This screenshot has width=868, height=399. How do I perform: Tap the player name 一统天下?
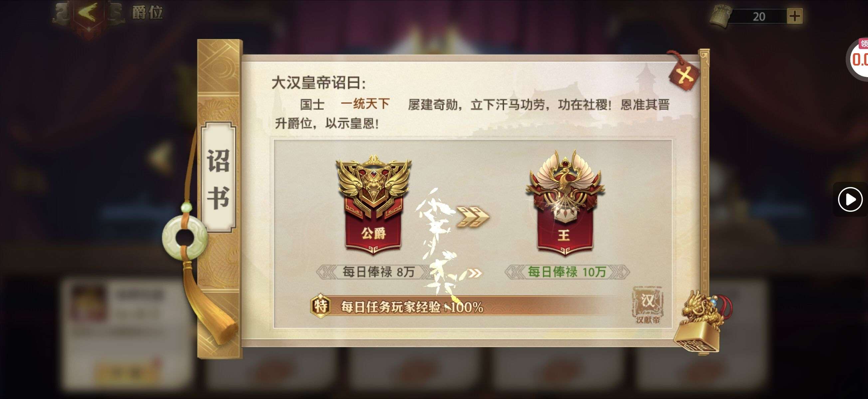(x=365, y=104)
